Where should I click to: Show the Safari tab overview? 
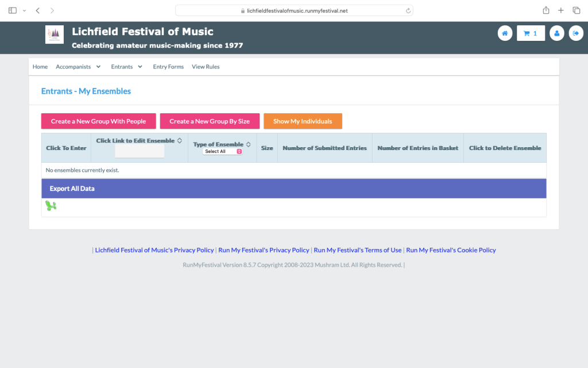click(576, 10)
